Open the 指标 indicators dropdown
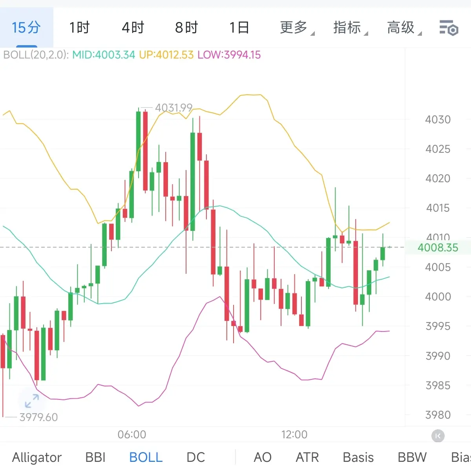Viewport: 471px width, 476px height. click(351, 28)
